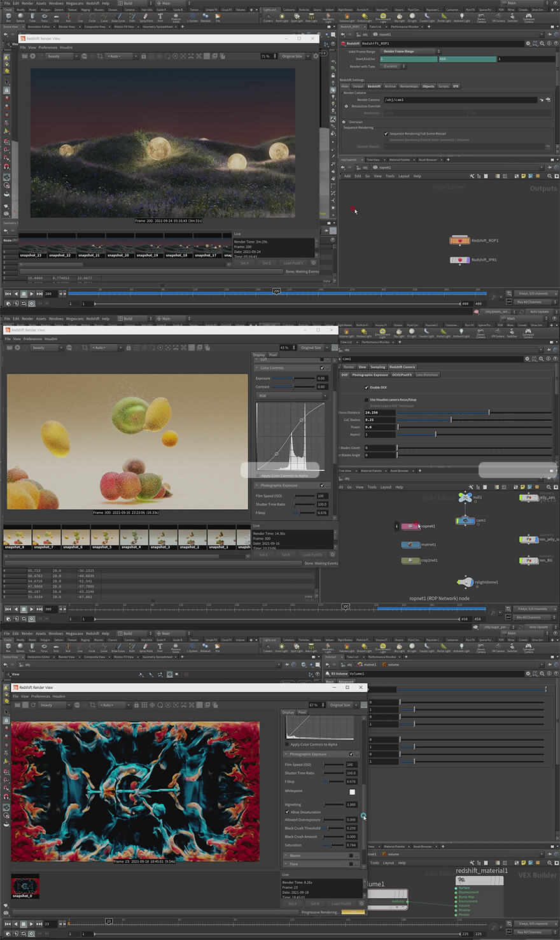Image resolution: width=560 pixels, height=940 pixels.
Task: Open the Render with Take dropdown
Action: point(393,66)
